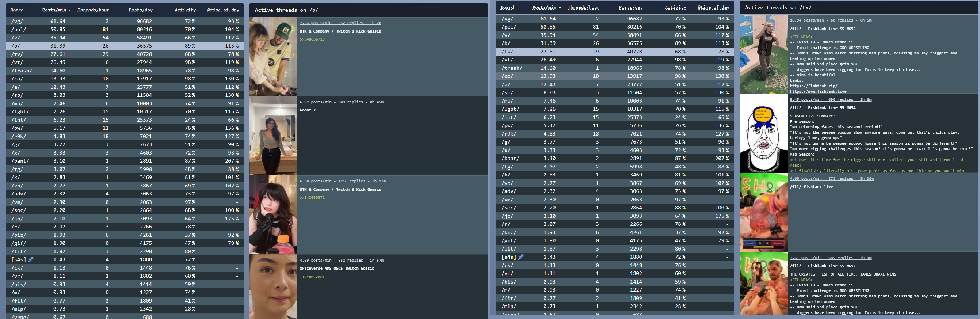This screenshot has height=319, width=980.
Task: Select the /r9k/ board in the left table
Action: coord(125,136)
